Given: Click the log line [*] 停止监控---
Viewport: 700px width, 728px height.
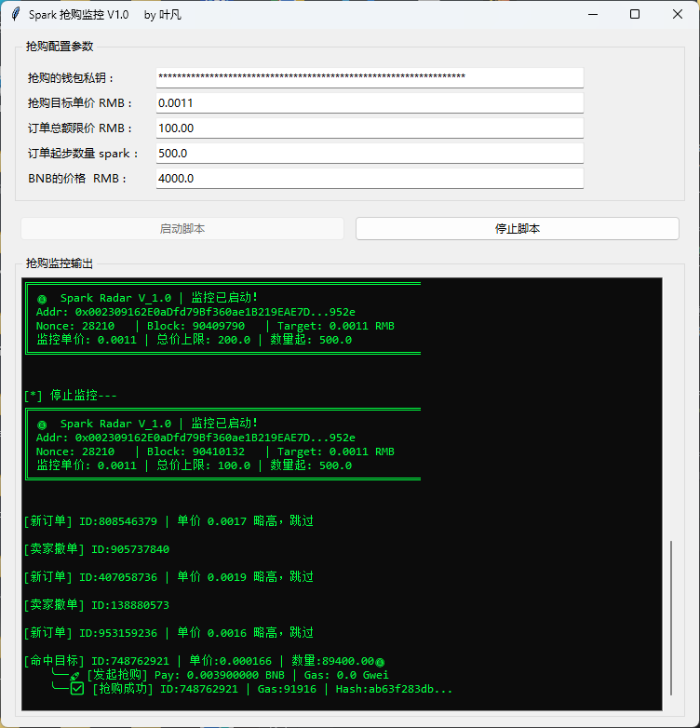Looking at the screenshot, I should tap(70, 395).
